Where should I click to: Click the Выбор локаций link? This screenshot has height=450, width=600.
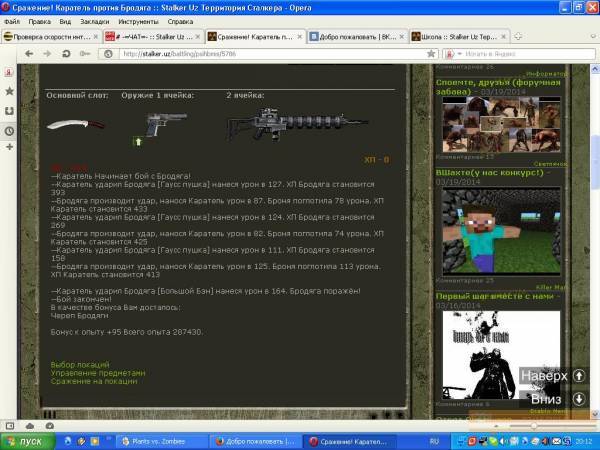click(x=80, y=365)
